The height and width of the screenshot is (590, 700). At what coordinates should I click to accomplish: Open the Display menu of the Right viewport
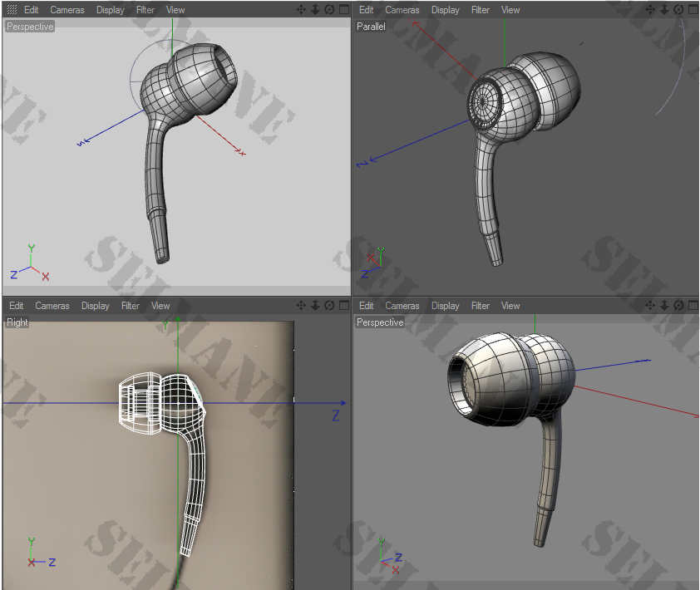95,306
